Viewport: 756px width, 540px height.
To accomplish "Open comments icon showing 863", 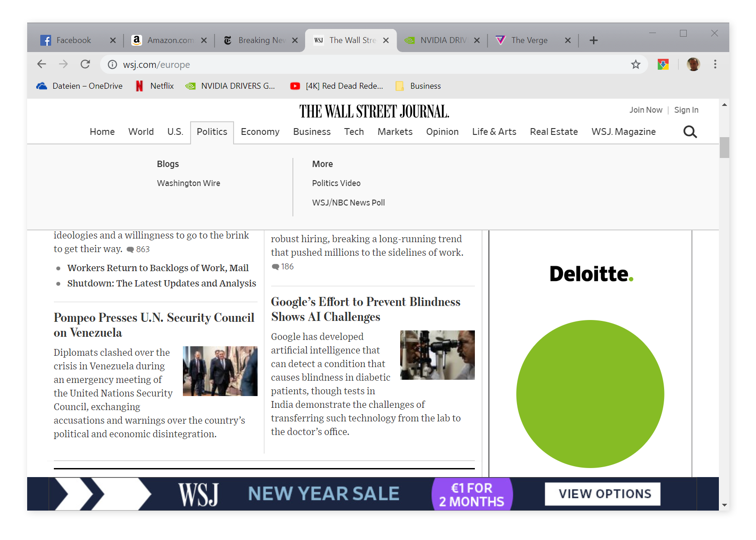I will [x=130, y=249].
